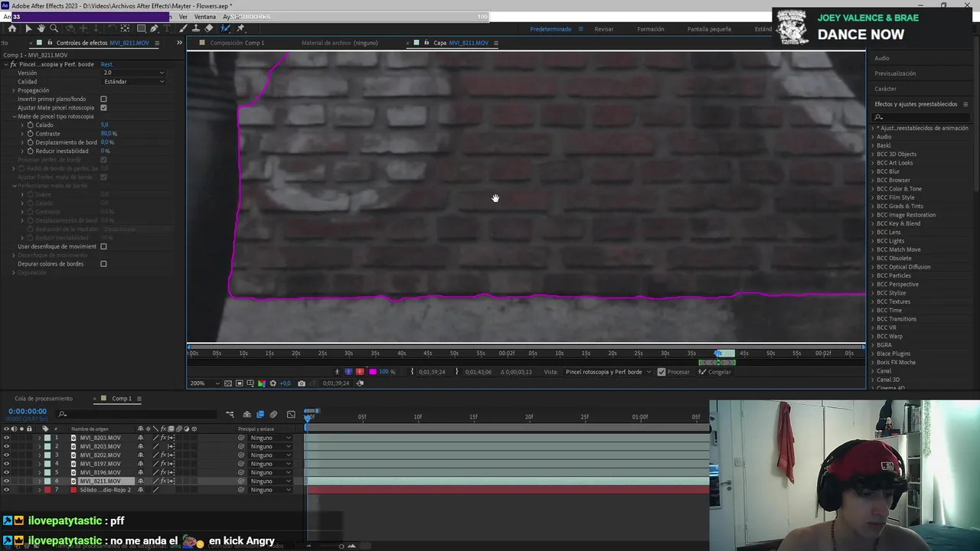Toggle the shy layers icon in timeline
The width and height of the screenshot is (980, 551).
point(247,414)
